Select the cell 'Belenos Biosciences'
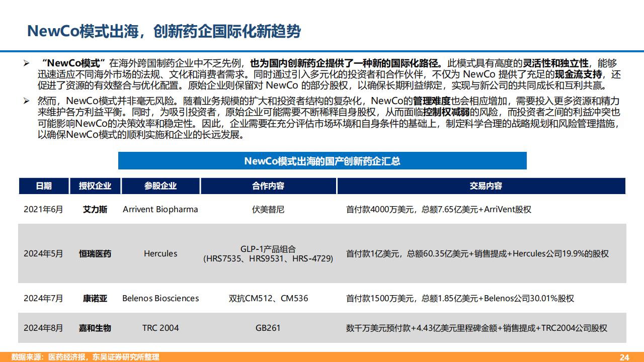The height and width of the screenshot is (362, 644). coord(160,298)
